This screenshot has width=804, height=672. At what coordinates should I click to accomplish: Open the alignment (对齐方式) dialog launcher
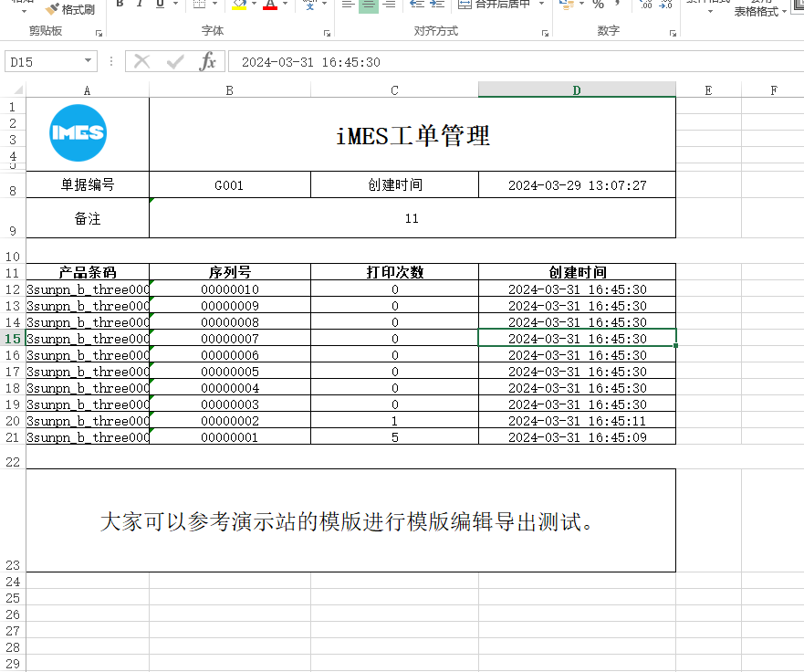click(x=545, y=34)
